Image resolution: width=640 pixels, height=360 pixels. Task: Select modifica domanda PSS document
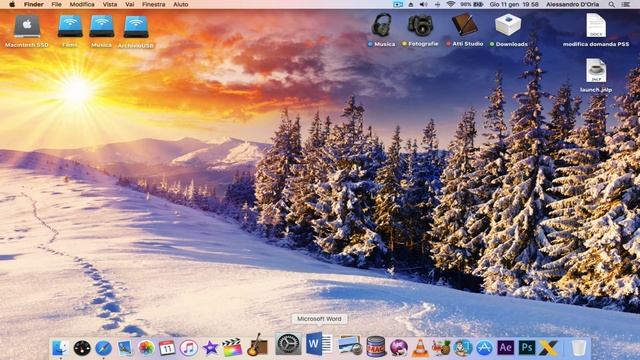(x=596, y=29)
